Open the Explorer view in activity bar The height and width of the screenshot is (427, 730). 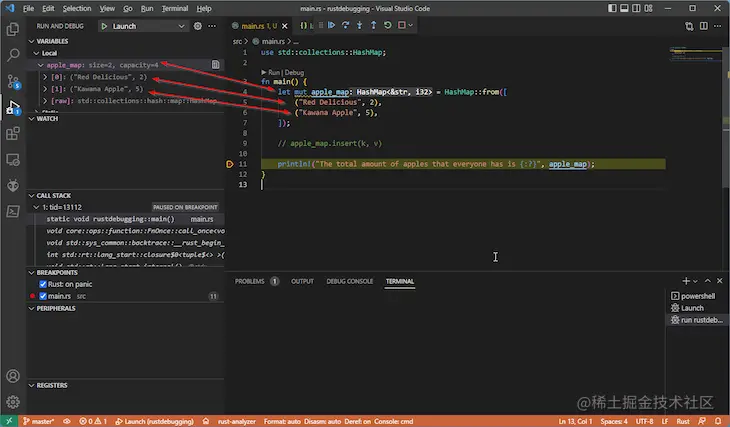point(13,28)
